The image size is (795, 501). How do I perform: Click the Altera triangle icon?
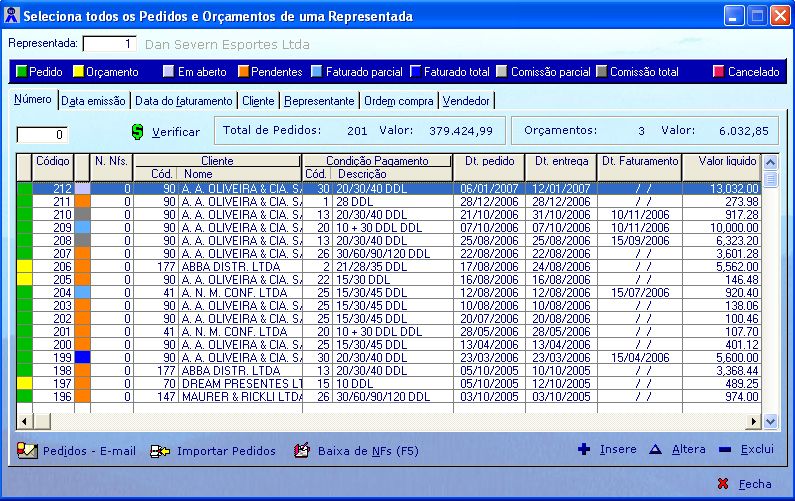tap(656, 450)
